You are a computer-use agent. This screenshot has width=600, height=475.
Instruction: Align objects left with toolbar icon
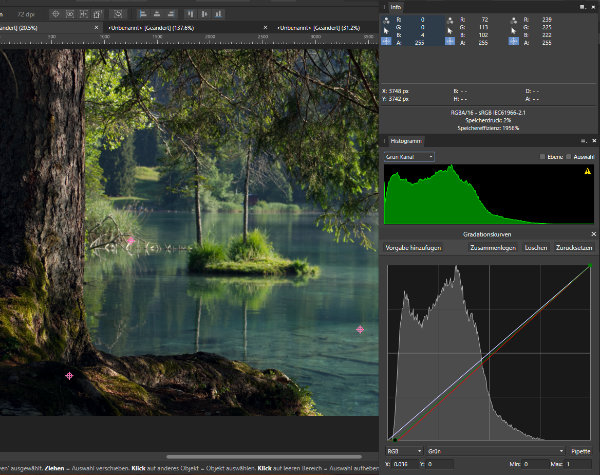coord(143,14)
